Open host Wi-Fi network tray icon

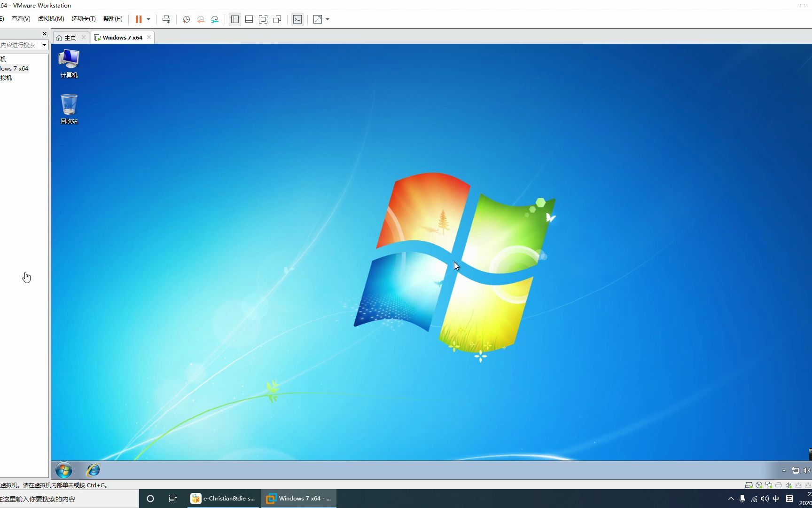[754, 499]
